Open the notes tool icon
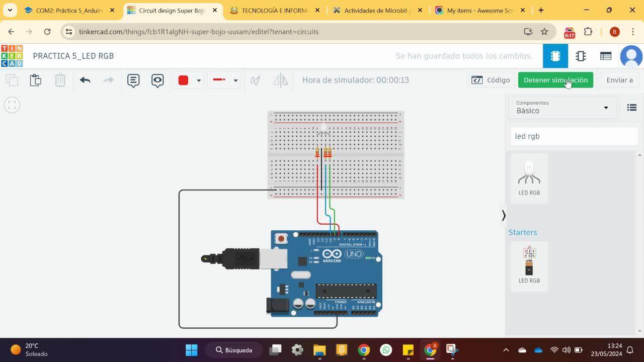 point(133,80)
